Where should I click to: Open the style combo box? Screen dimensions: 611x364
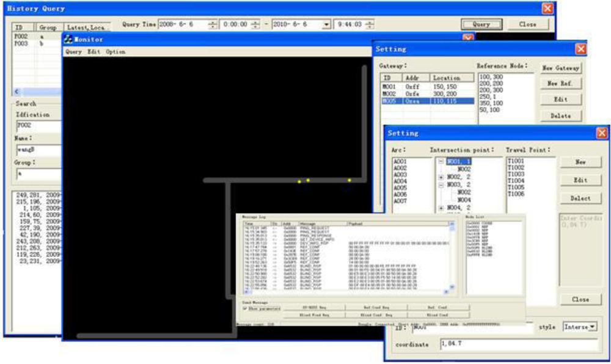click(591, 327)
